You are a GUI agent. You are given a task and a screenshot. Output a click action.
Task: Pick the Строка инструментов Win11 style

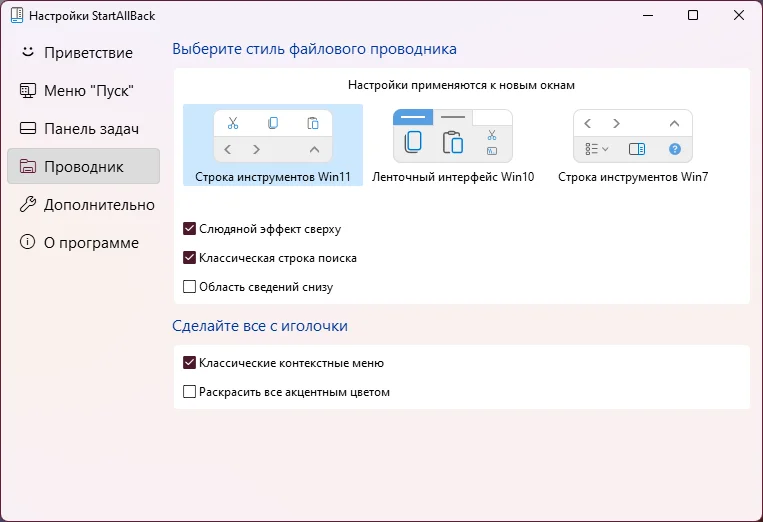(x=273, y=145)
